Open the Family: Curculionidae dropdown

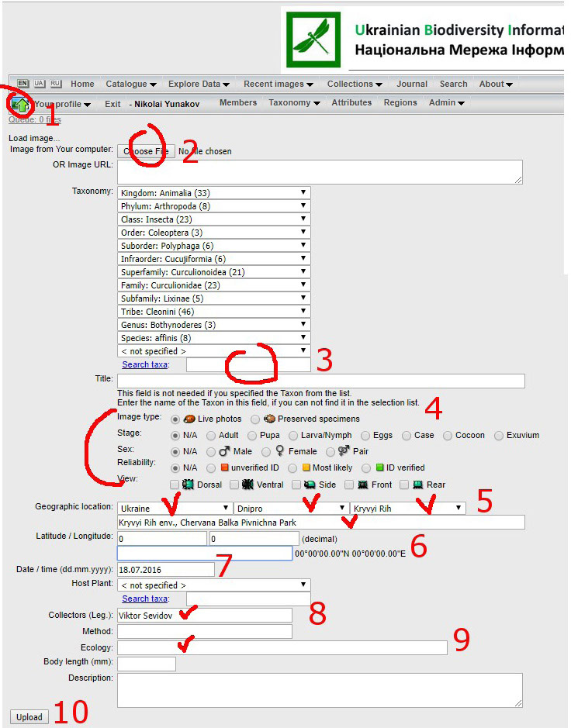(x=214, y=285)
